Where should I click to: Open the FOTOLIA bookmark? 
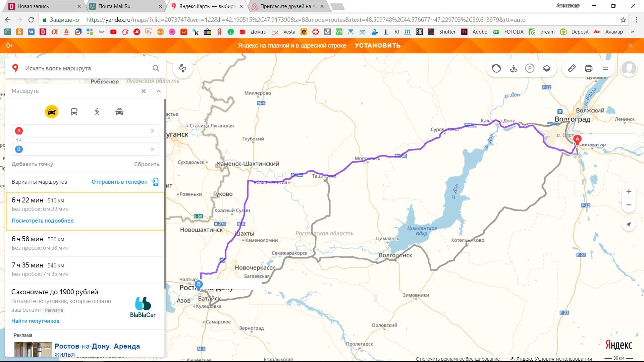(508, 32)
